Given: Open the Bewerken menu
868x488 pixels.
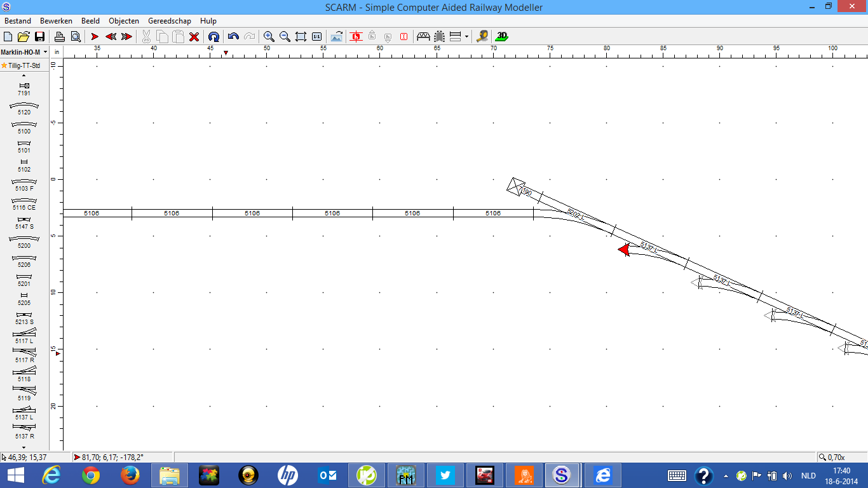Looking at the screenshot, I should click(56, 21).
